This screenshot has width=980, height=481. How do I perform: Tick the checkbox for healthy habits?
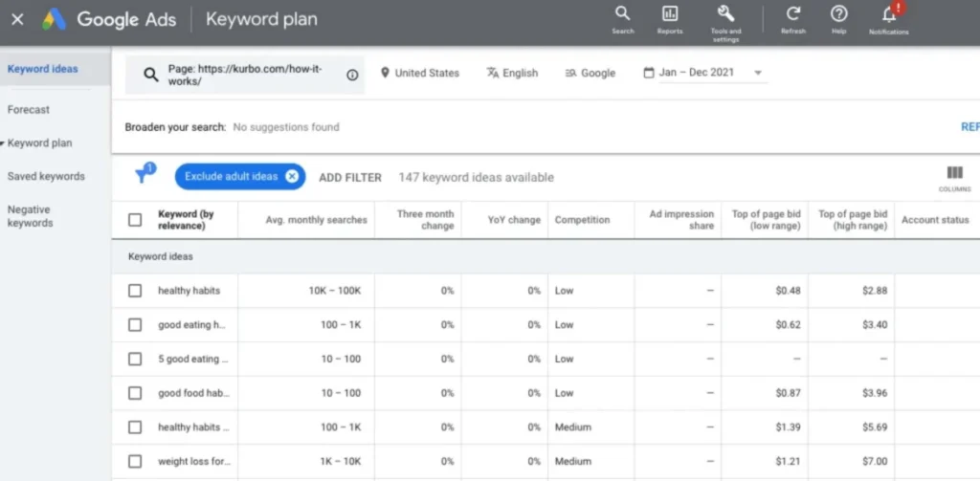tap(135, 291)
